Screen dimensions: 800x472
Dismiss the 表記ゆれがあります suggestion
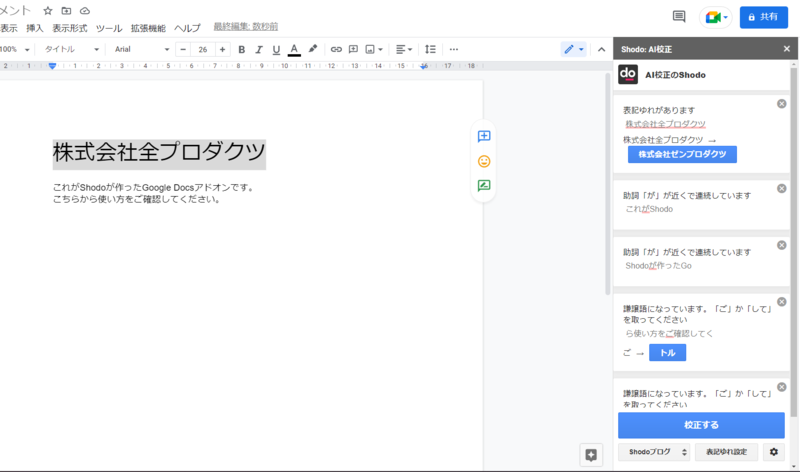click(782, 104)
